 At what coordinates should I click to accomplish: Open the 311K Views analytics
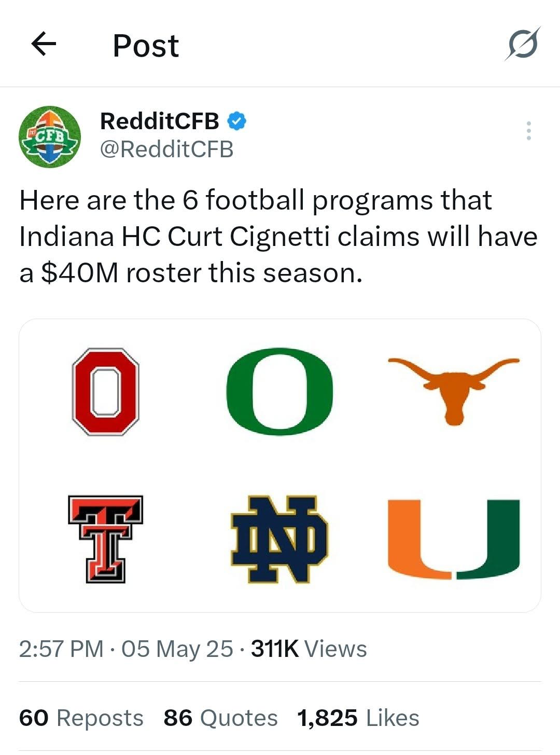coord(309,649)
